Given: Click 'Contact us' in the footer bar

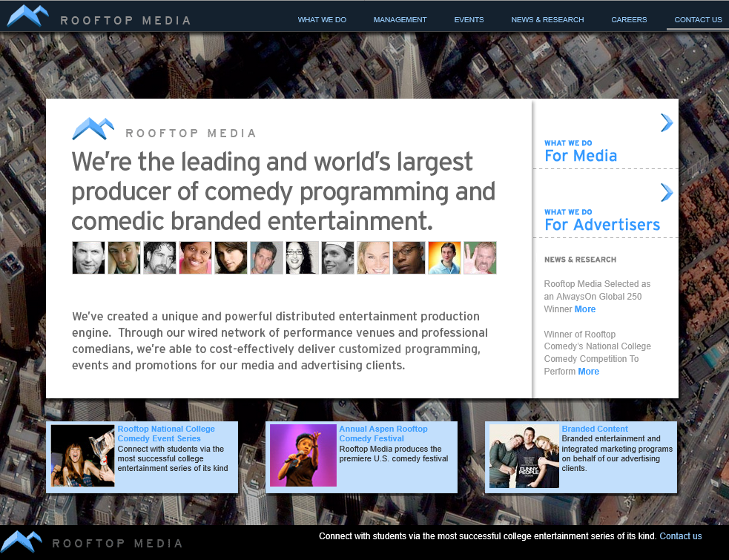Looking at the screenshot, I should [680, 536].
